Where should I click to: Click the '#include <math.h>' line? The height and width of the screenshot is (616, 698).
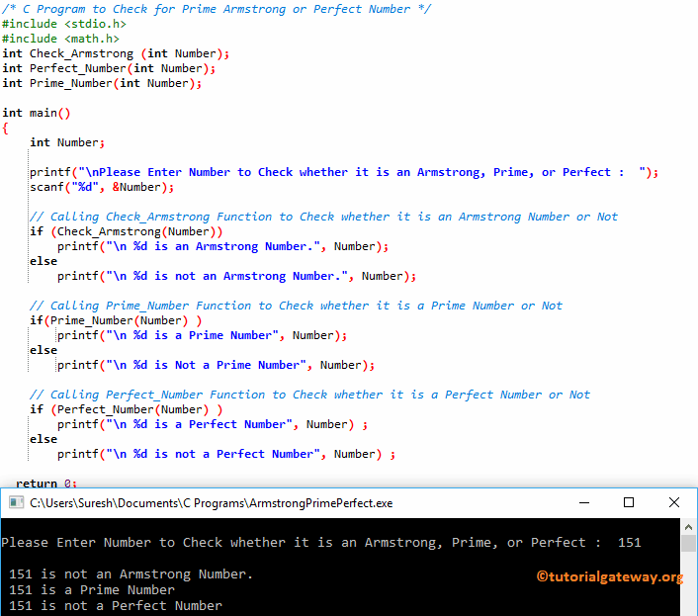tap(60, 40)
